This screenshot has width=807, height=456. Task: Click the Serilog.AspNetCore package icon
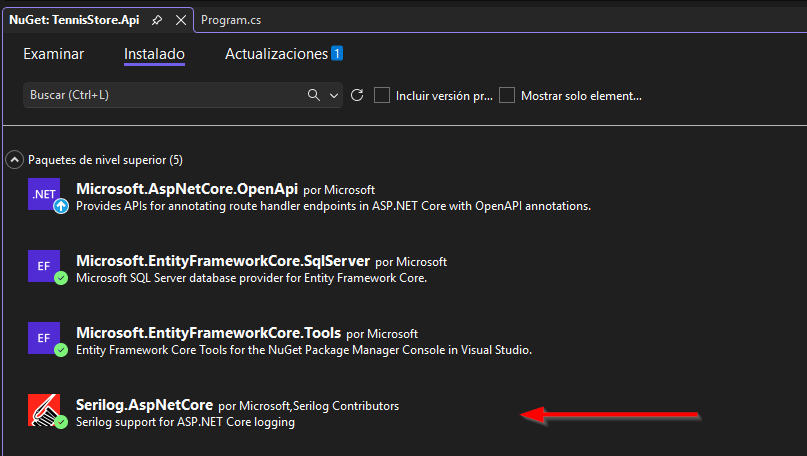[44, 410]
